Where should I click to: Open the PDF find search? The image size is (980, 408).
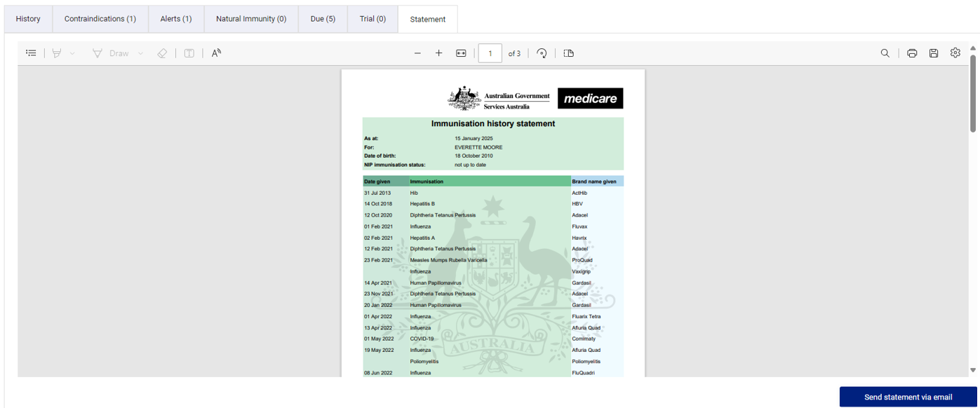pyautogui.click(x=885, y=53)
